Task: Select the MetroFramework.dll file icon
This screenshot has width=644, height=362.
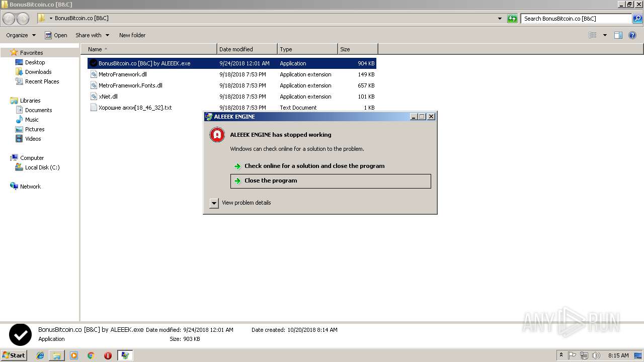Action: (94, 74)
